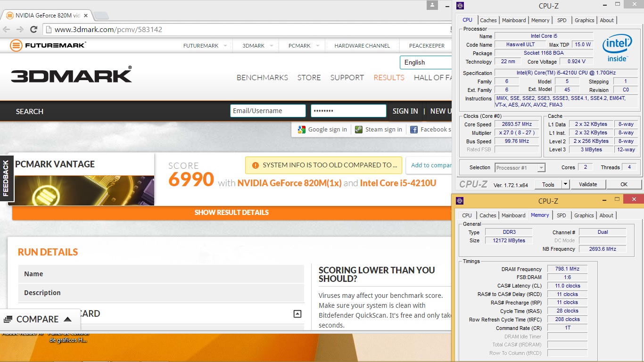Open HARDWARE CHANNEL in Futuremark bar
The height and width of the screenshot is (362, 644).
(x=362, y=46)
